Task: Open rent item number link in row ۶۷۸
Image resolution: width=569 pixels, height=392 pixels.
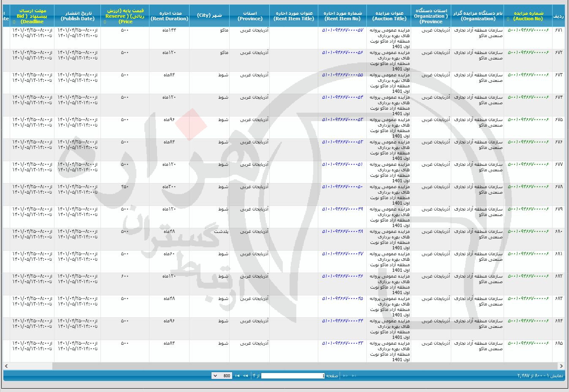Action: point(342,187)
